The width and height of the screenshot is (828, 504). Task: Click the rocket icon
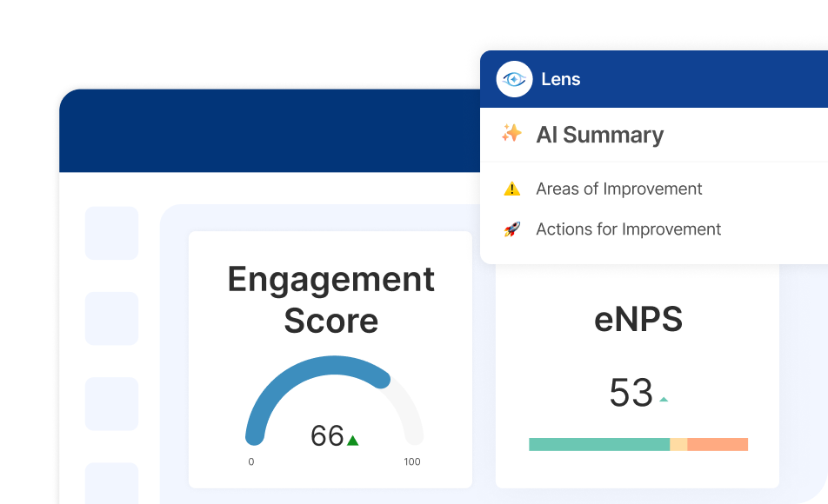(511, 229)
